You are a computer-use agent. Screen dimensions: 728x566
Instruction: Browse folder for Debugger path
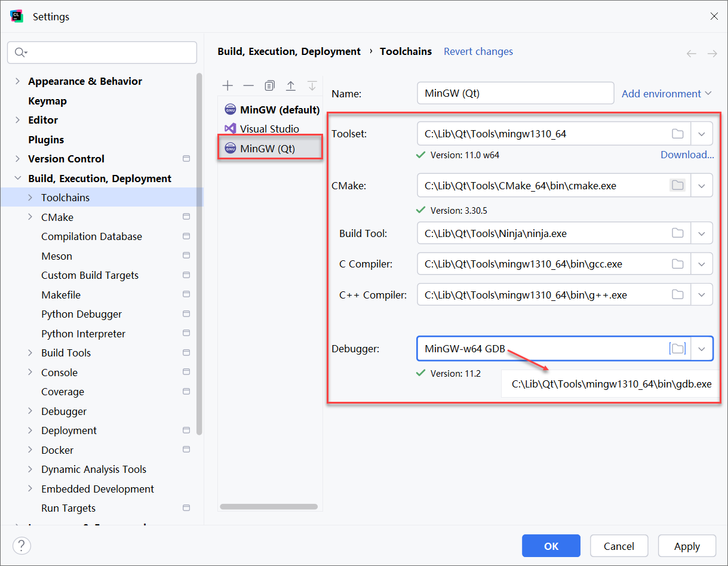(x=677, y=349)
